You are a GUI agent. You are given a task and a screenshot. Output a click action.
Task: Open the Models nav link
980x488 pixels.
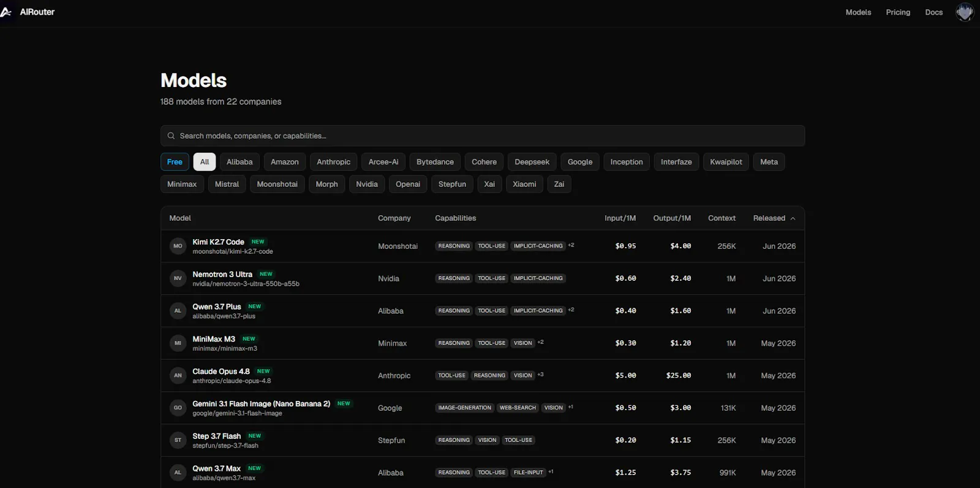click(858, 12)
